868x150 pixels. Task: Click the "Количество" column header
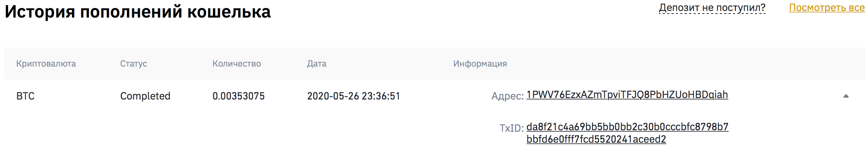coord(236,64)
